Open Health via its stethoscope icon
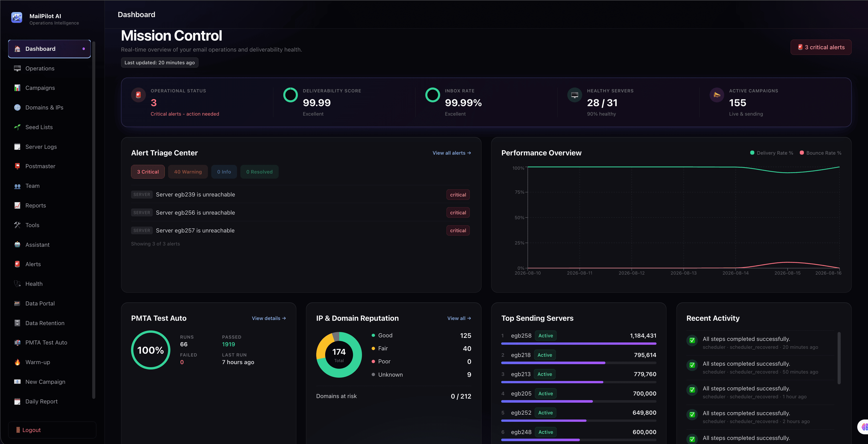The image size is (868, 444). coord(18,284)
